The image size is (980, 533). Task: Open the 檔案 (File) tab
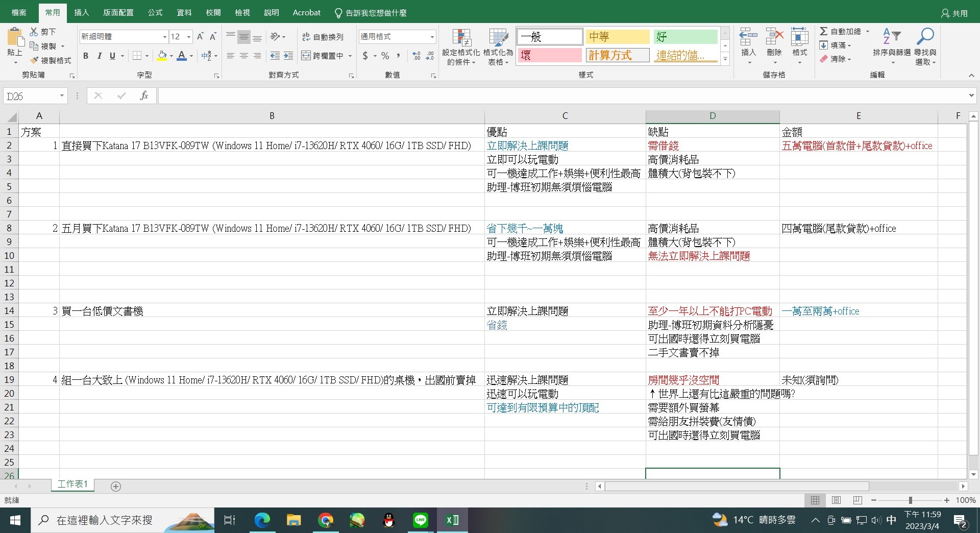pyautogui.click(x=19, y=13)
